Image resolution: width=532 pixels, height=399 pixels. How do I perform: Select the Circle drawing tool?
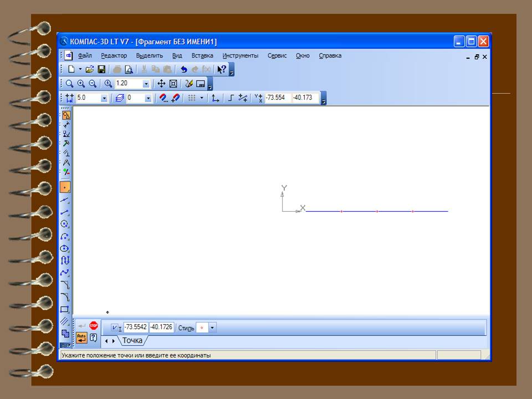(x=65, y=224)
